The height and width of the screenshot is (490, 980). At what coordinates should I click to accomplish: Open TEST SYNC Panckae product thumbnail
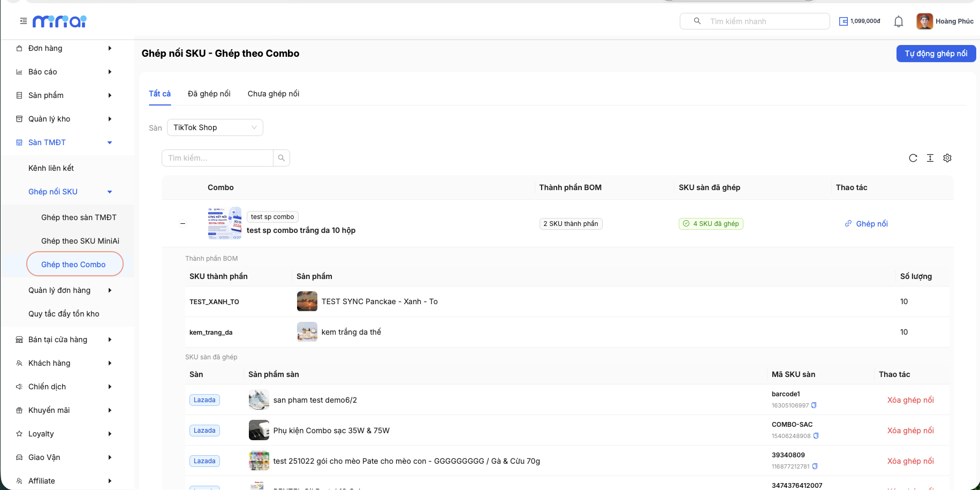(307, 301)
